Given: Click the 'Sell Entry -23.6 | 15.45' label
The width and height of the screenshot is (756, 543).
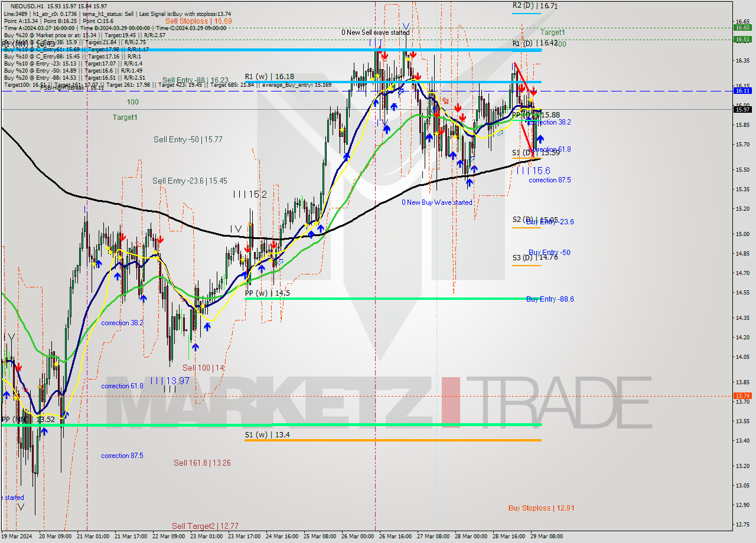Looking at the screenshot, I should (190, 181).
